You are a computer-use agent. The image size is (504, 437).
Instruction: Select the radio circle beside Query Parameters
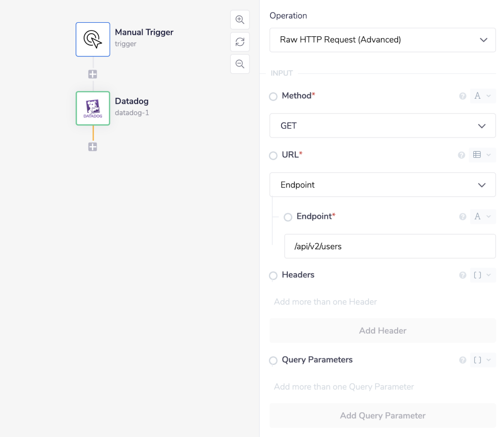point(273,360)
